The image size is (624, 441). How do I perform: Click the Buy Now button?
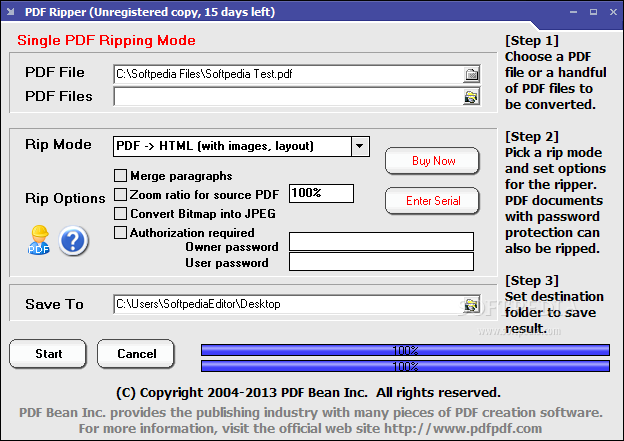point(432,161)
